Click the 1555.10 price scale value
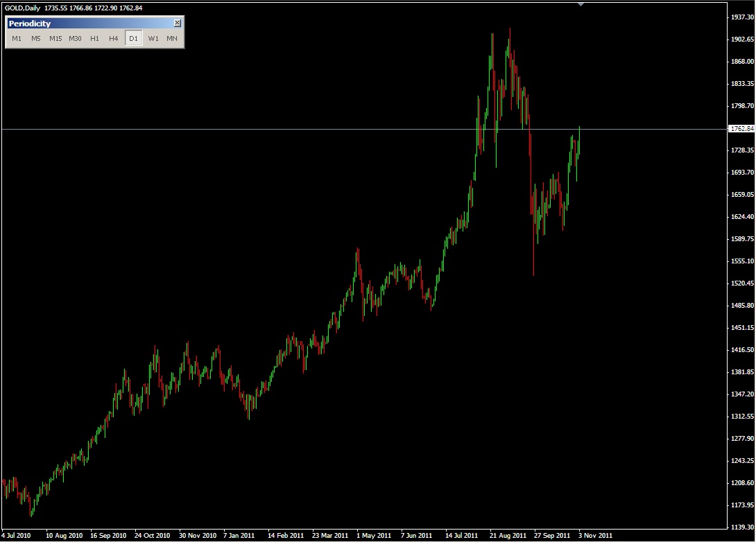This screenshot has width=756, height=542. 742,261
